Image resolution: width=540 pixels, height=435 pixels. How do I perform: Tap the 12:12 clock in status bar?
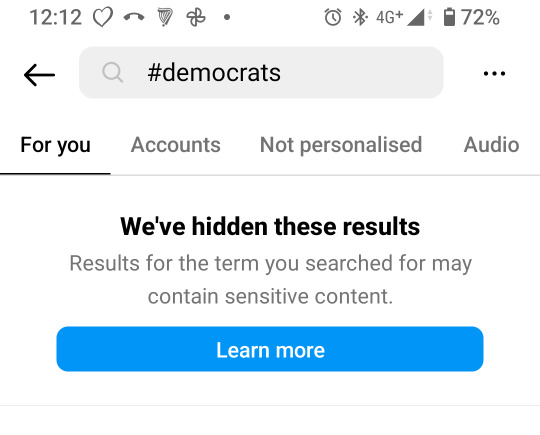56,17
